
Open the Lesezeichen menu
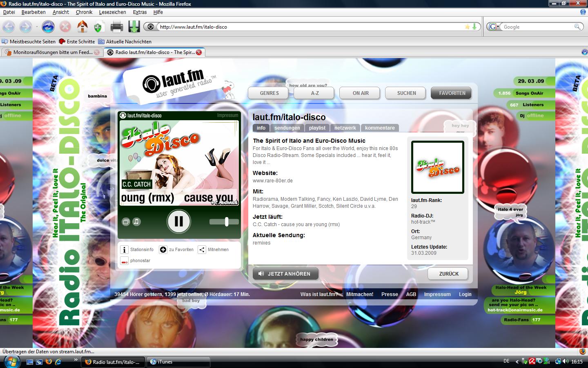point(112,12)
